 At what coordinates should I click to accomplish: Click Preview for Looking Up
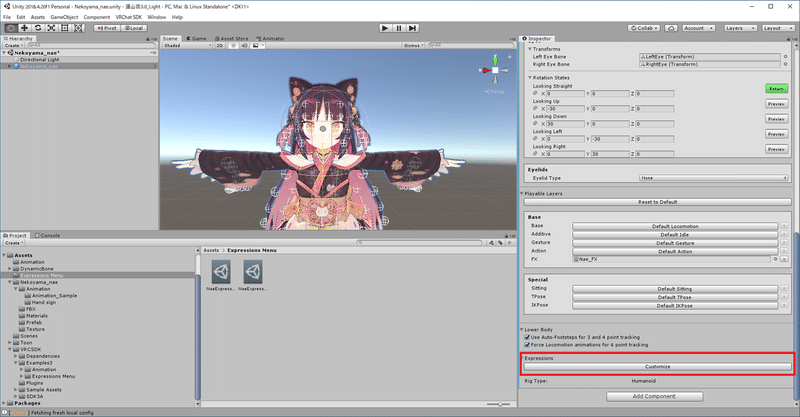click(777, 104)
